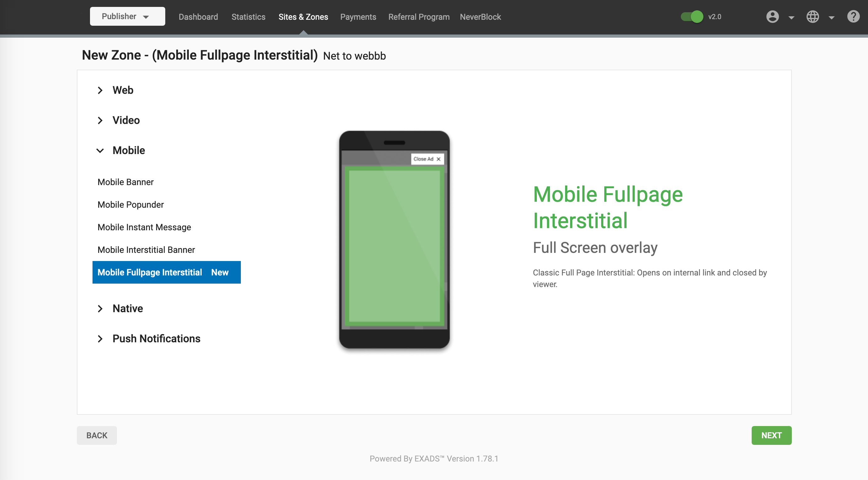Open the dropdown arrow beside account icon
The height and width of the screenshot is (480, 868).
coord(791,18)
